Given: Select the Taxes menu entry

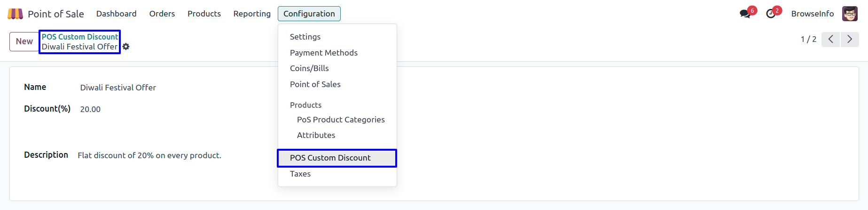Looking at the screenshot, I should 300,174.
